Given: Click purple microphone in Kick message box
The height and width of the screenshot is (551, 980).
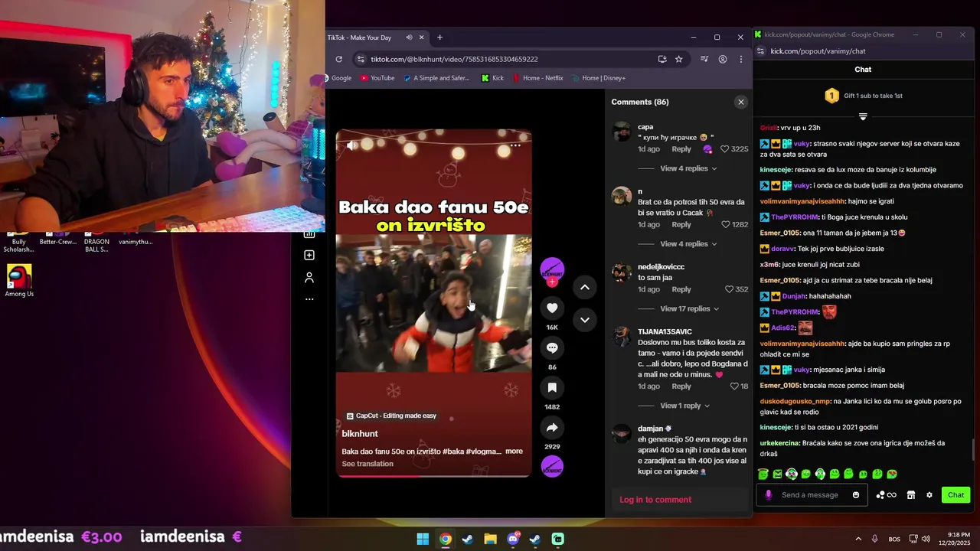Looking at the screenshot, I should pos(769,495).
